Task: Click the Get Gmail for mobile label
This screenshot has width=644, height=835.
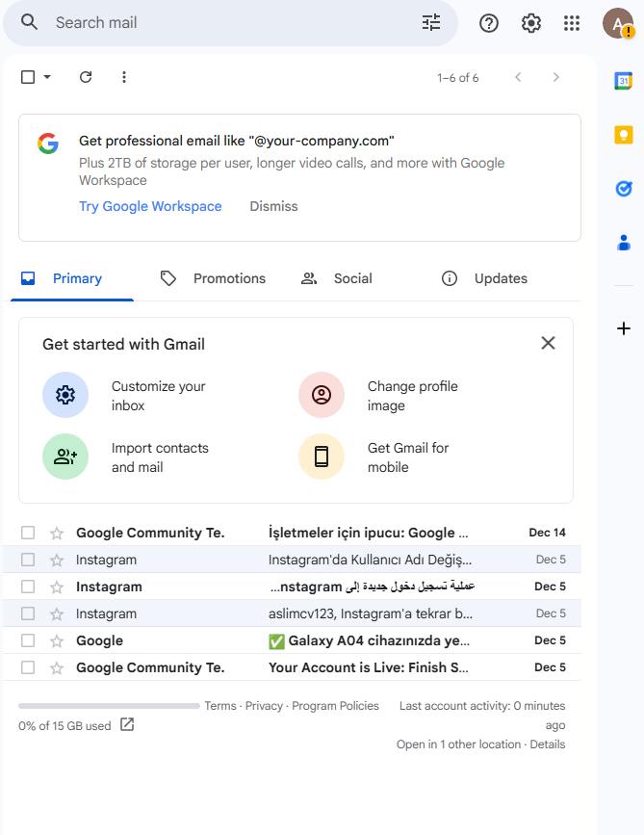Action: 408,457
